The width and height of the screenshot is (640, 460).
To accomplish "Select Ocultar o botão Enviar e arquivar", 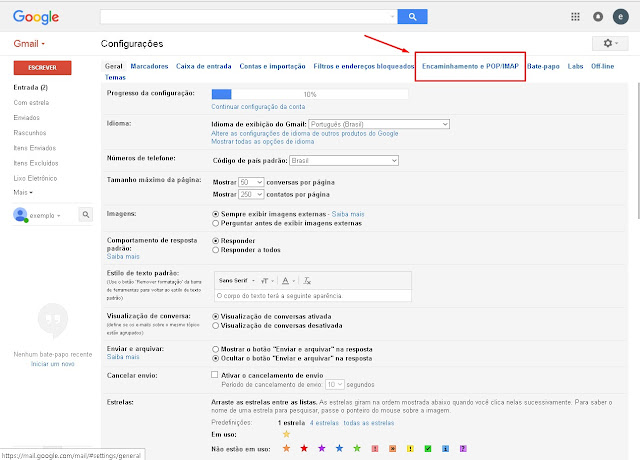I will pos(216,358).
